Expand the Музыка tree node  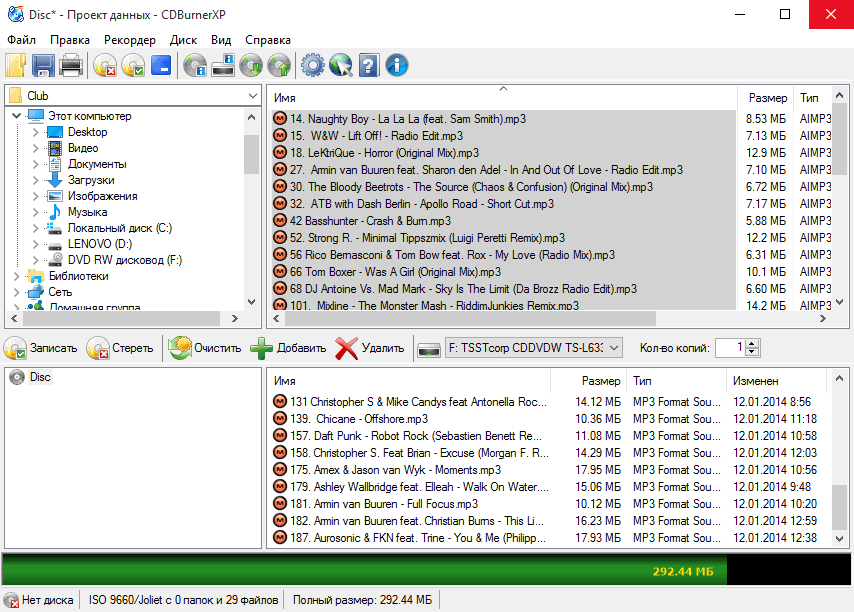tap(35, 212)
